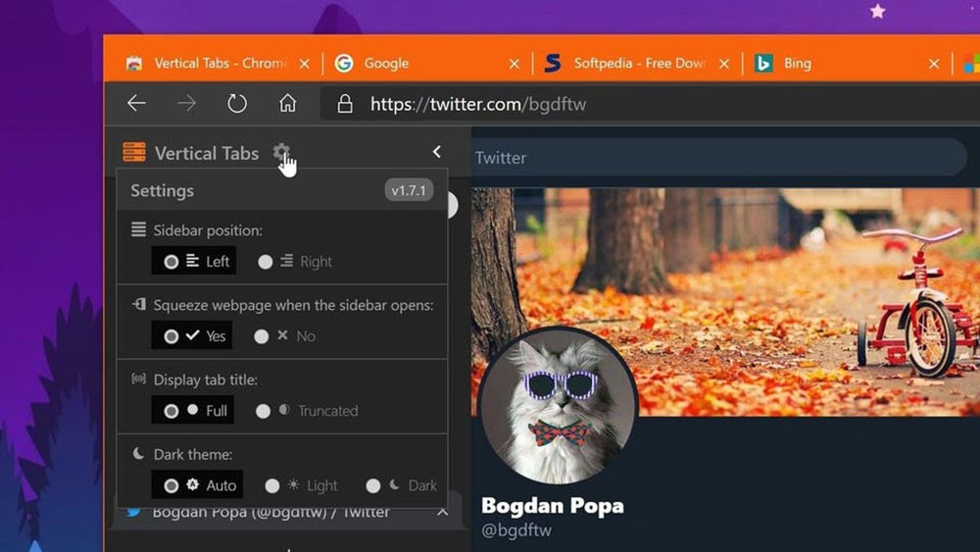Click the @bgdftw handle text
The height and width of the screenshot is (552, 980).
(516, 530)
